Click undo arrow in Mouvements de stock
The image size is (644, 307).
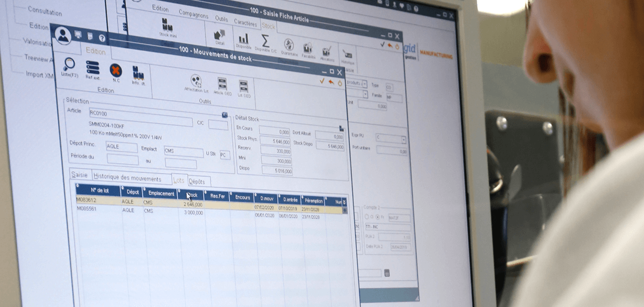point(331,82)
